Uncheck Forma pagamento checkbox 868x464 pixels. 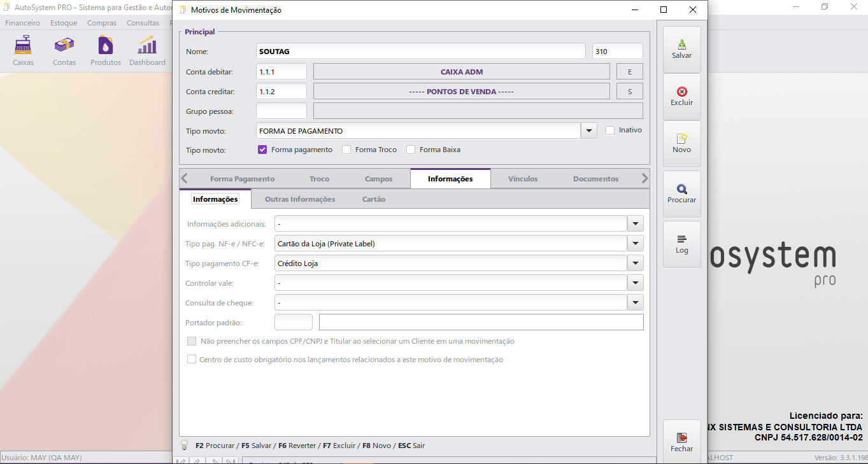pos(262,150)
